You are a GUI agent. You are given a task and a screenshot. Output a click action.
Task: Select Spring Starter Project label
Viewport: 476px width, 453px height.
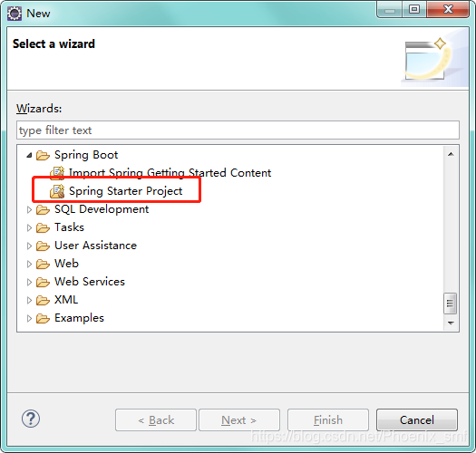click(126, 191)
